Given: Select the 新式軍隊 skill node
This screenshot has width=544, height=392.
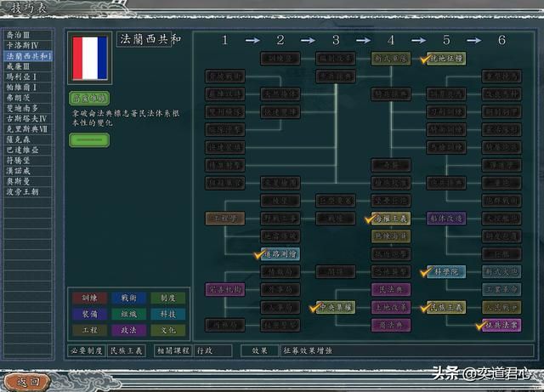Looking at the screenshot, I should click(391, 59).
